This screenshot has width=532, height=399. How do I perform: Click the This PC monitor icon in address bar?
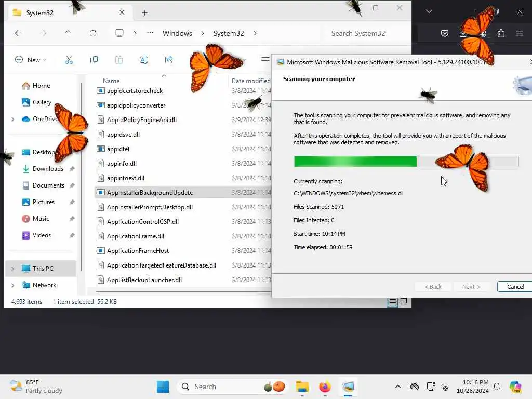click(x=119, y=33)
